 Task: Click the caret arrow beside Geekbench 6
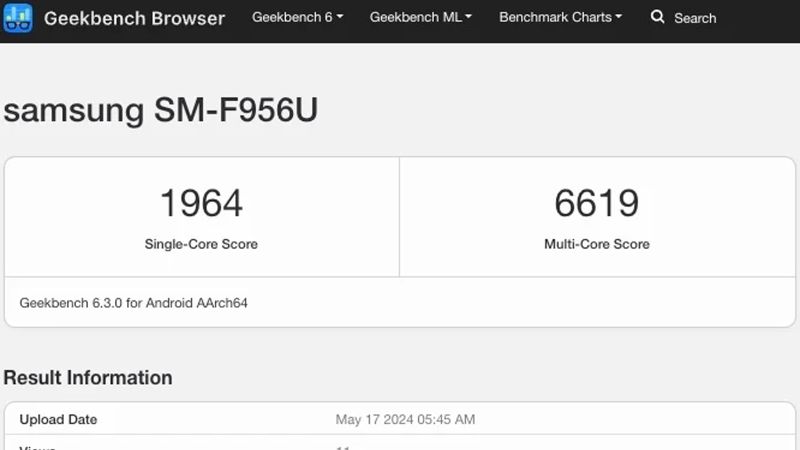pyautogui.click(x=340, y=17)
